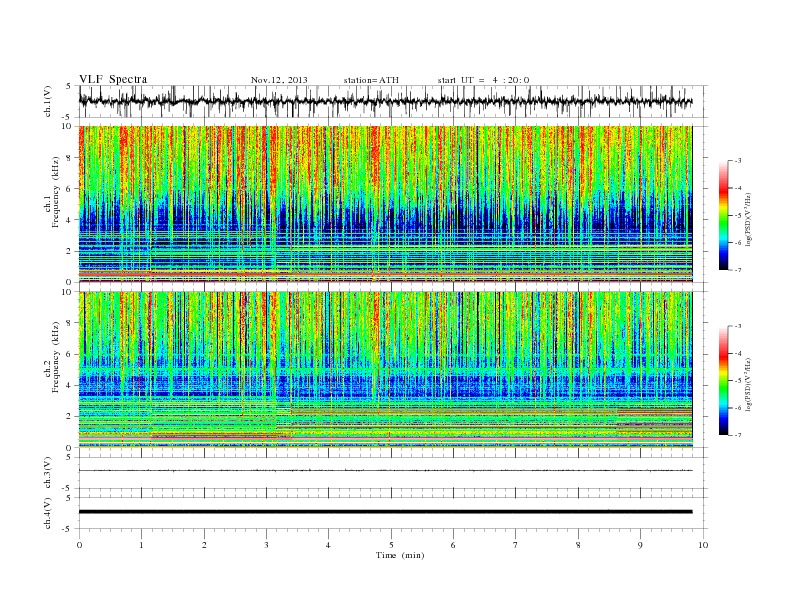Click the "start UT = 4 :20: 0" text

pos(483,80)
